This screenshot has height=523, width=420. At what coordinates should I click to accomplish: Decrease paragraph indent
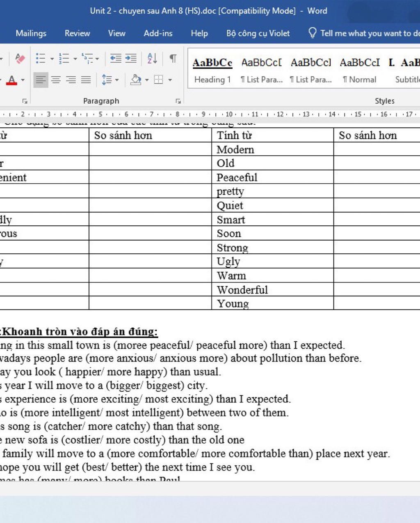pos(116,59)
